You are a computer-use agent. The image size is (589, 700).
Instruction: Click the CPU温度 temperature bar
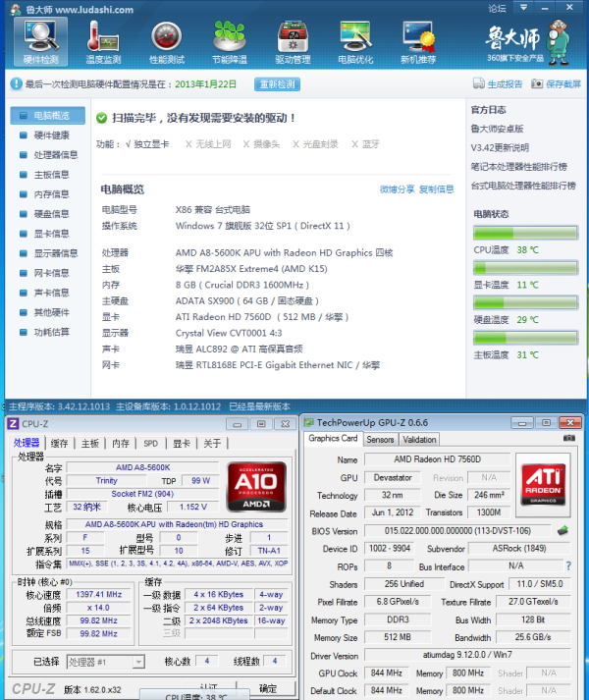tap(525, 233)
